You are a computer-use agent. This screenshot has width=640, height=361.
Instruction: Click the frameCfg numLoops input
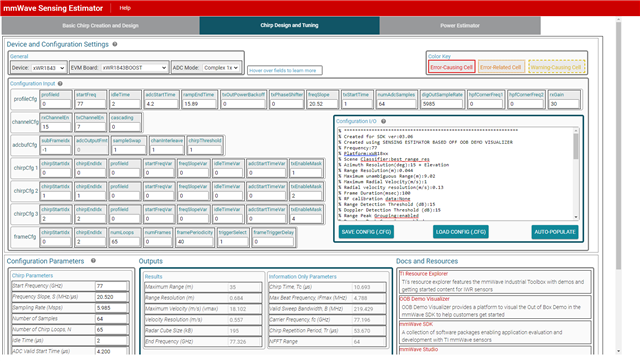click(x=125, y=242)
